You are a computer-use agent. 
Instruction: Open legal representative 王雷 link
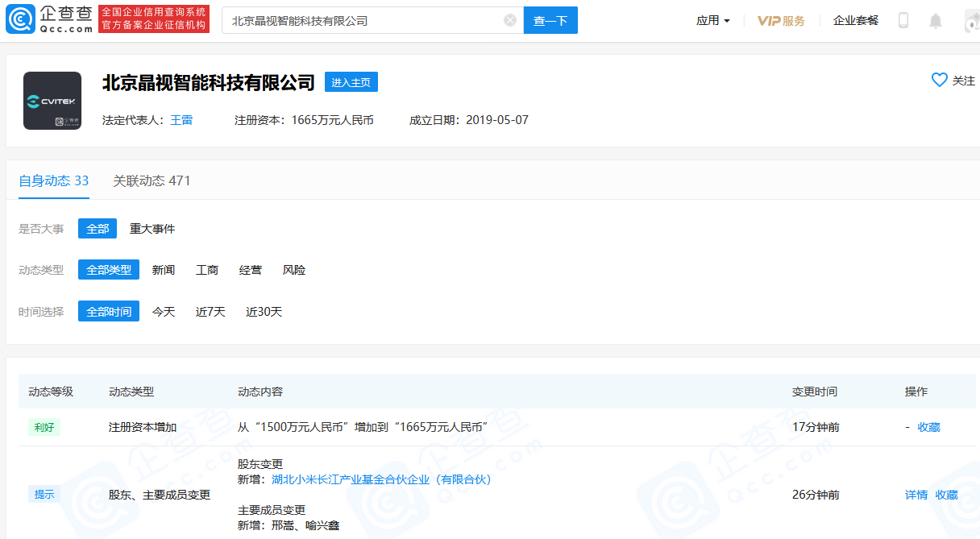(x=181, y=120)
